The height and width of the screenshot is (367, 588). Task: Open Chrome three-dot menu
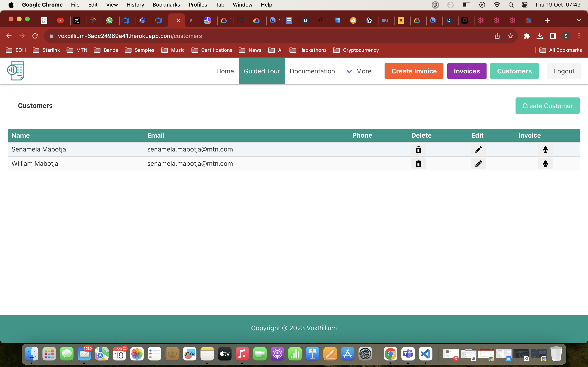pyautogui.click(x=579, y=36)
